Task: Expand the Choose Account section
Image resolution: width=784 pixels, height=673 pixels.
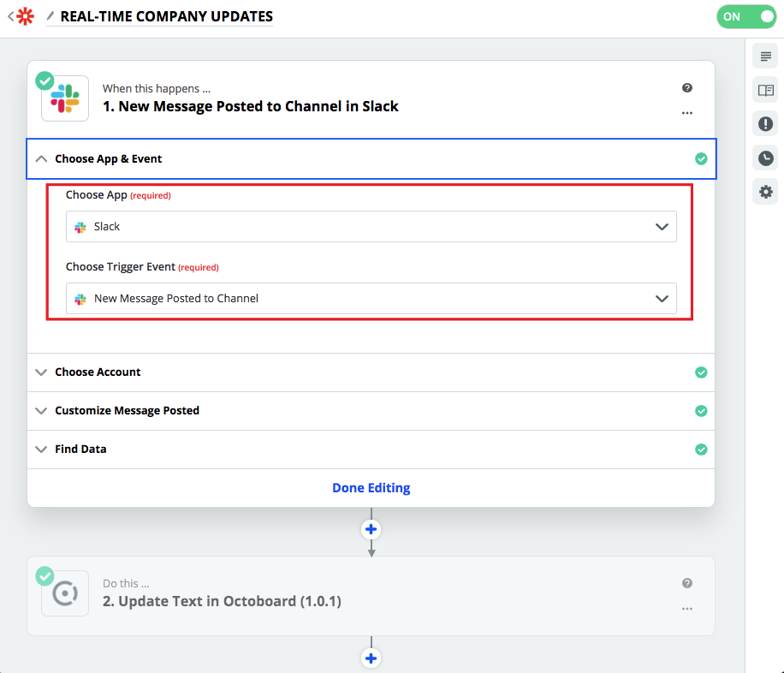Action: coord(371,372)
